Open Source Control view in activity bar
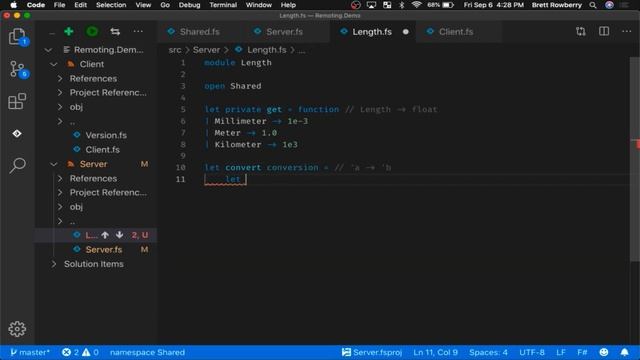Screen dimensions: 640x360 (x=17, y=69)
